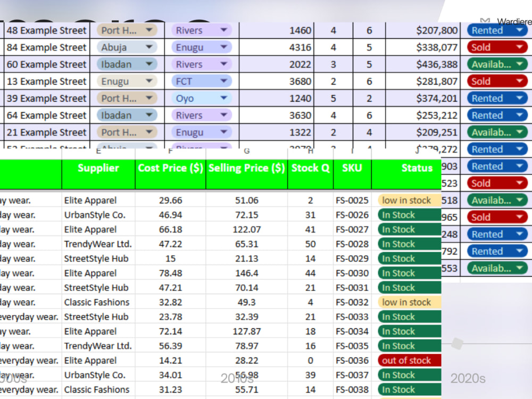
Task: Open Rivers state dropdown for 48 Example Street
Action: click(202, 30)
